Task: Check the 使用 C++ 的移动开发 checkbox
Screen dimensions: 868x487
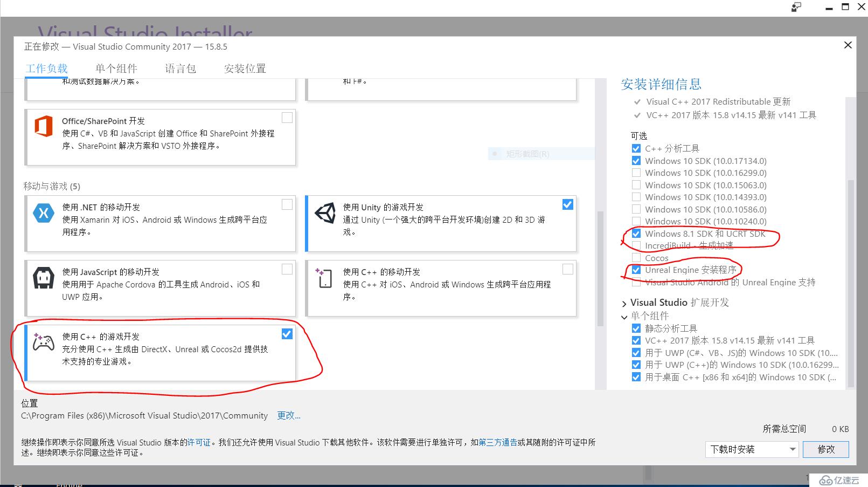Action: point(567,269)
